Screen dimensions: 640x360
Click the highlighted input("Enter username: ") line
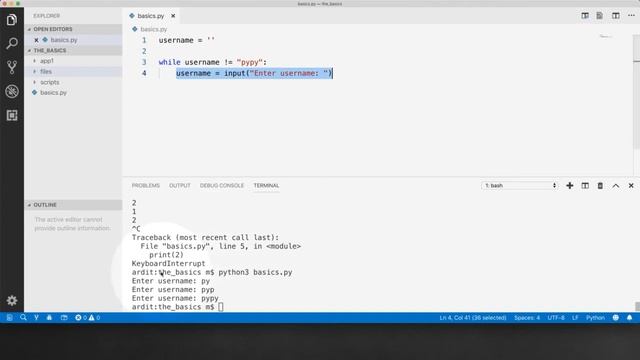click(254, 73)
